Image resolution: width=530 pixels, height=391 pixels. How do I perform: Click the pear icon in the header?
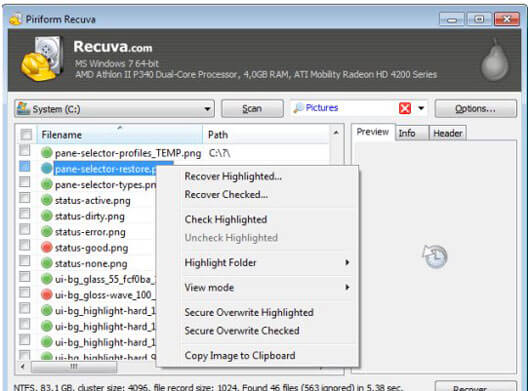tap(495, 60)
